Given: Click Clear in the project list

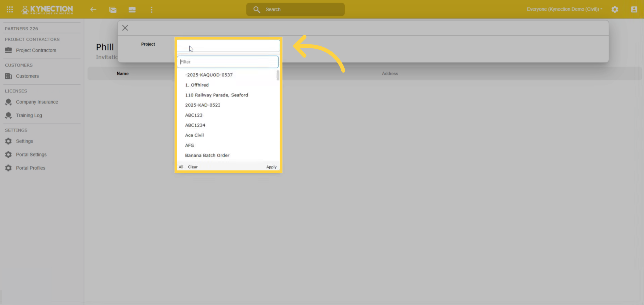Looking at the screenshot, I should pos(193,167).
